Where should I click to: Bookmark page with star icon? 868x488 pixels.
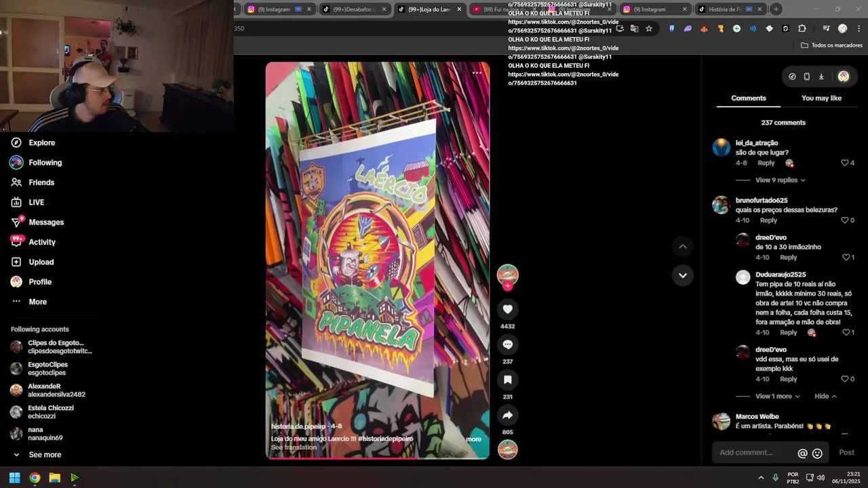(x=649, y=28)
